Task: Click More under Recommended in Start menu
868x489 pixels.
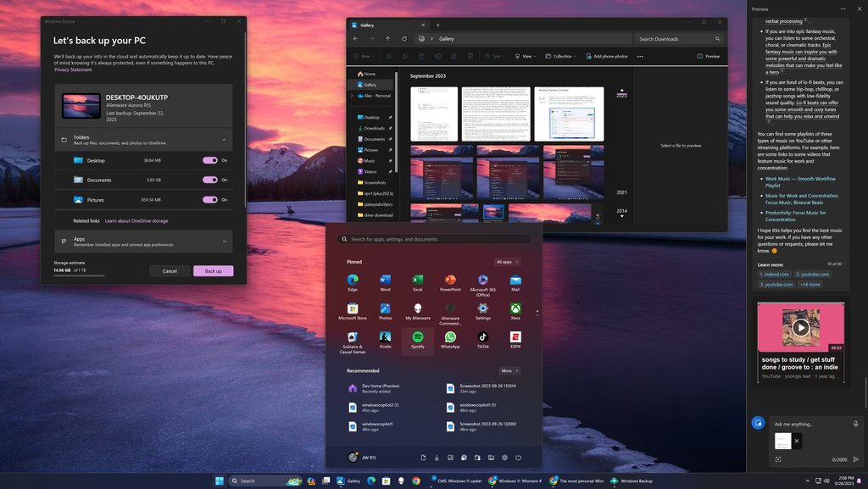Action: [509, 370]
